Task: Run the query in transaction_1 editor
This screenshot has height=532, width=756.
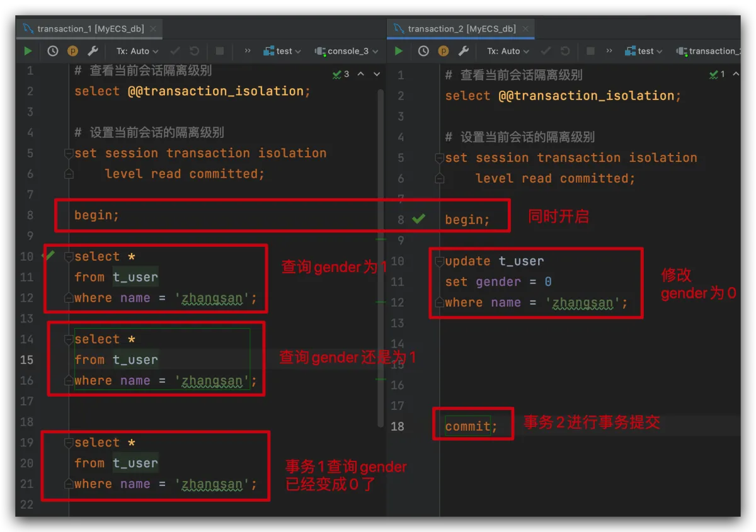Action: 28,51
